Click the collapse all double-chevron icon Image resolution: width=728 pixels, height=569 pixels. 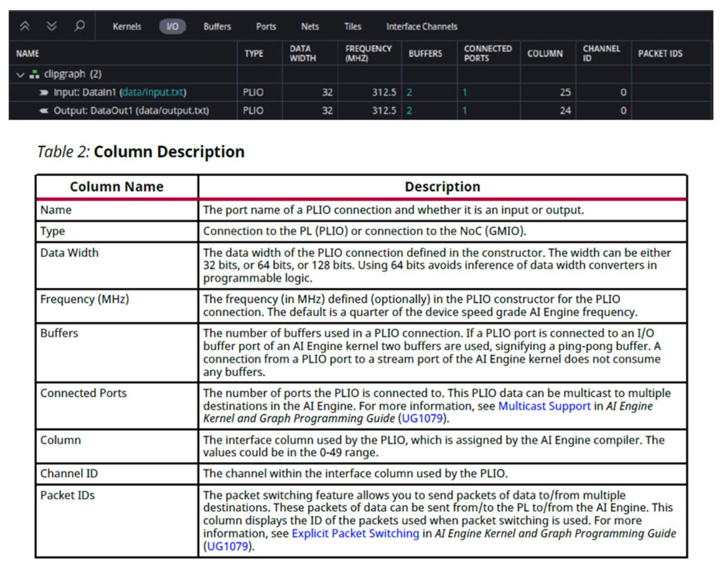pyautogui.click(x=26, y=26)
